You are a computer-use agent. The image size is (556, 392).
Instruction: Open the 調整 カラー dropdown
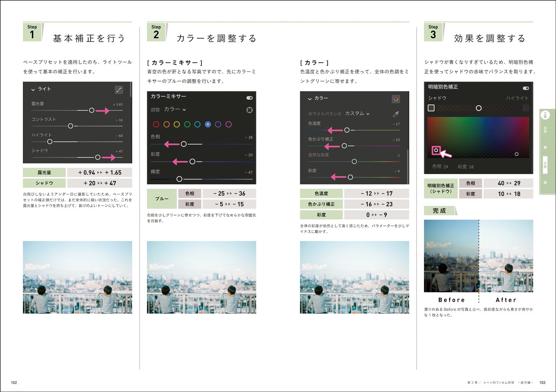pos(175,109)
